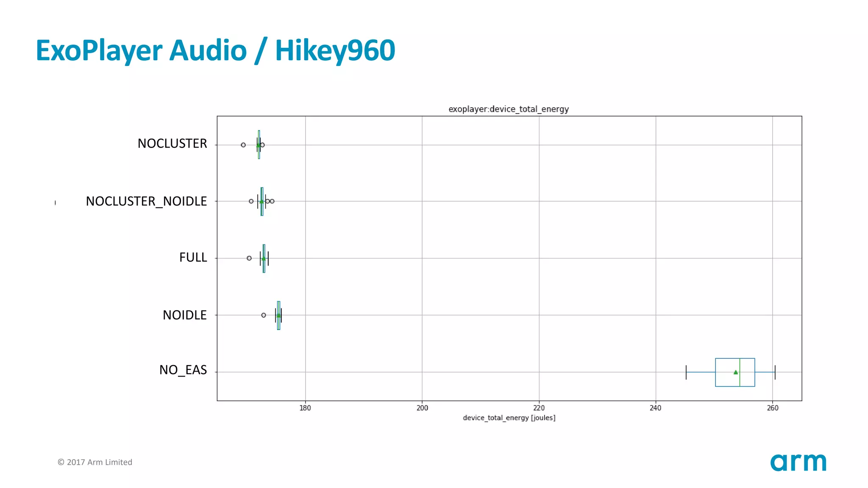Click the FULL row outlier circle
Image resolution: width=868 pixels, height=488 pixels.
click(x=249, y=258)
